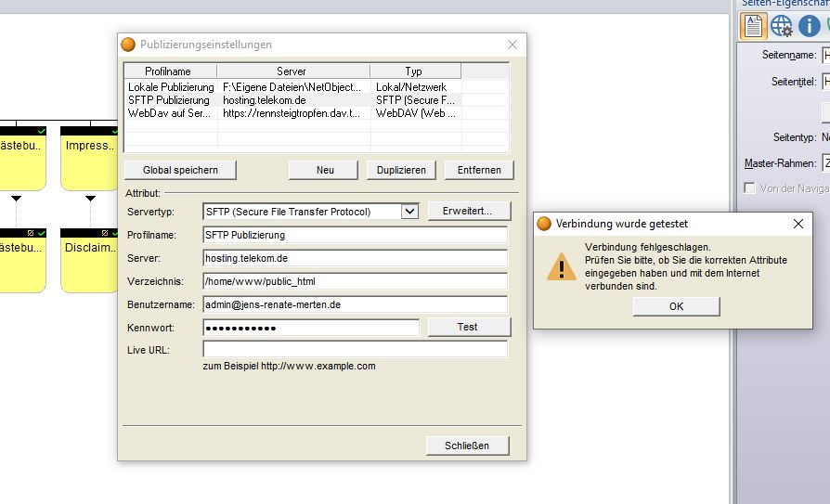This screenshot has width=830, height=504.
Task: Click the F:\Eigene Dateien\NetObject... server cell
Action: [292, 87]
